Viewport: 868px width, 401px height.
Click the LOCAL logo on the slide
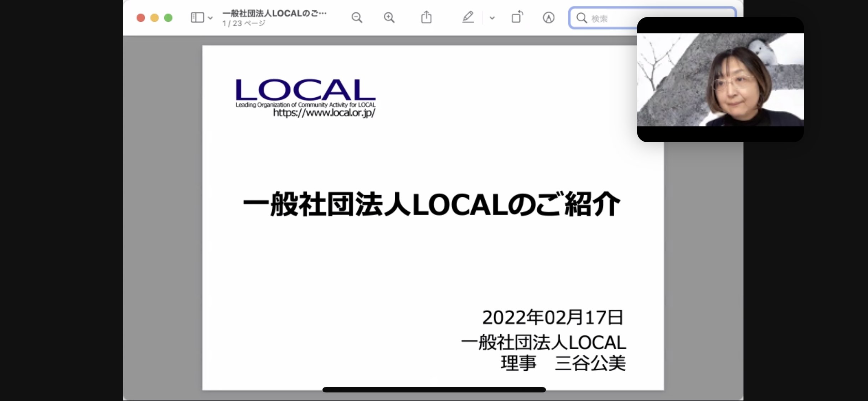coord(305,90)
